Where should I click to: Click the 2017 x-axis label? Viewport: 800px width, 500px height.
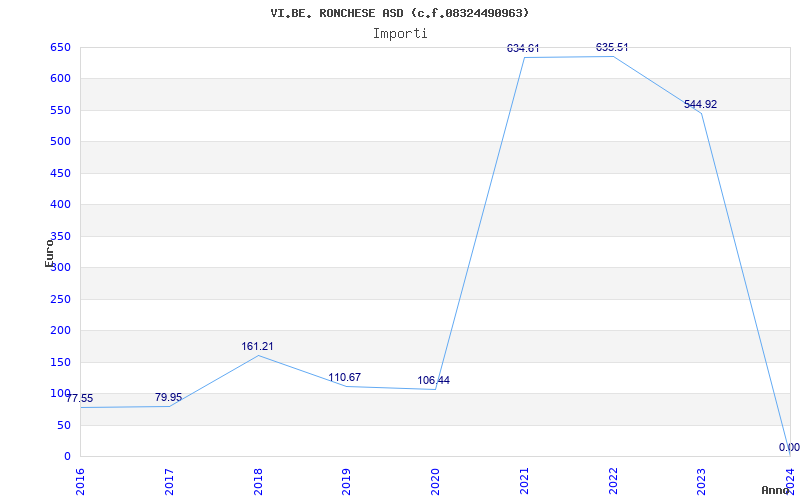click(169, 482)
